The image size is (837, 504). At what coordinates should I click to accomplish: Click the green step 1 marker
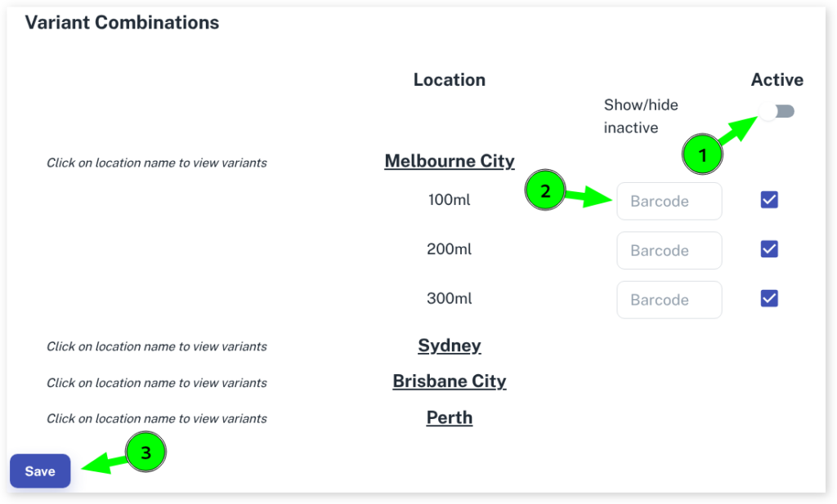pos(703,154)
